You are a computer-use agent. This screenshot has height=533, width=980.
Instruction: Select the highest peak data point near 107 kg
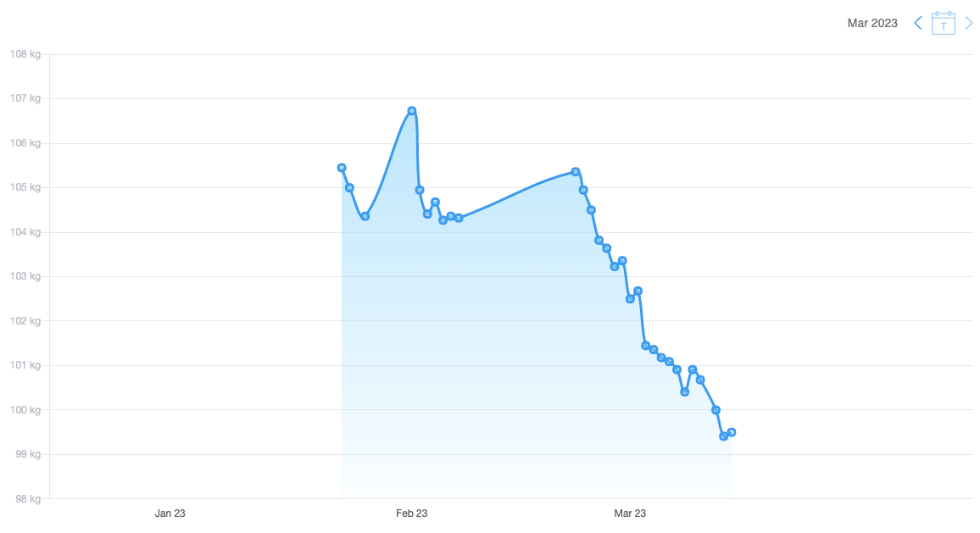(412, 111)
